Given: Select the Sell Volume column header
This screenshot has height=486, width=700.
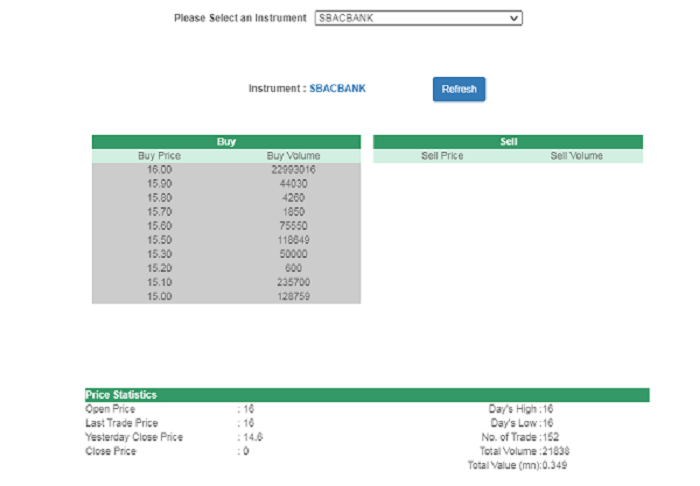Looking at the screenshot, I should click(x=576, y=156).
